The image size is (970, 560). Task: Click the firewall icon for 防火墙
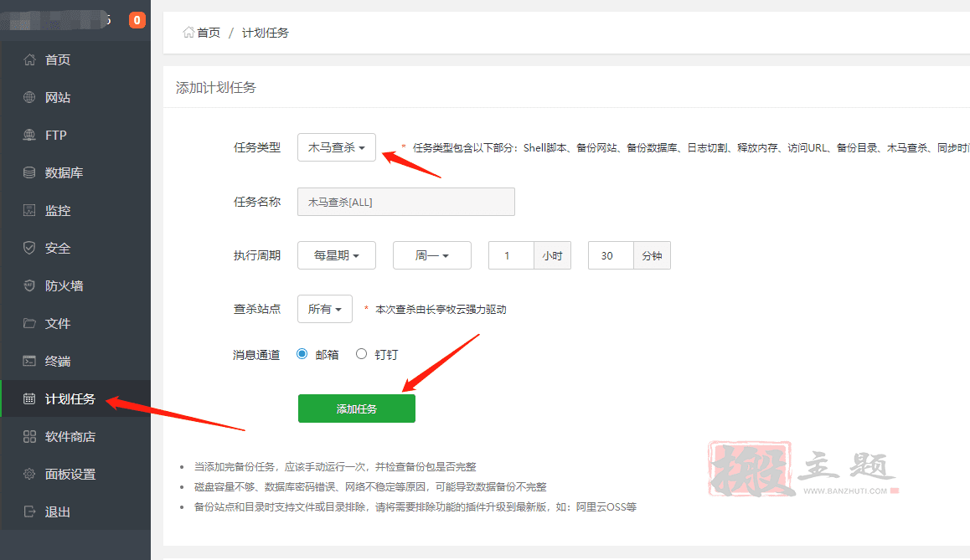[x=29, y=285]
